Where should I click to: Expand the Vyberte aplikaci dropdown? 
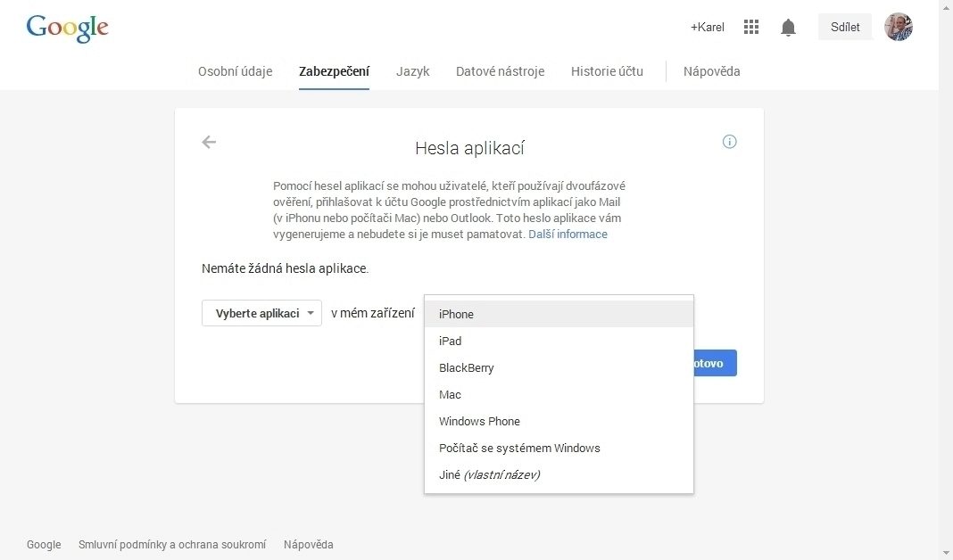click(262, 313)
